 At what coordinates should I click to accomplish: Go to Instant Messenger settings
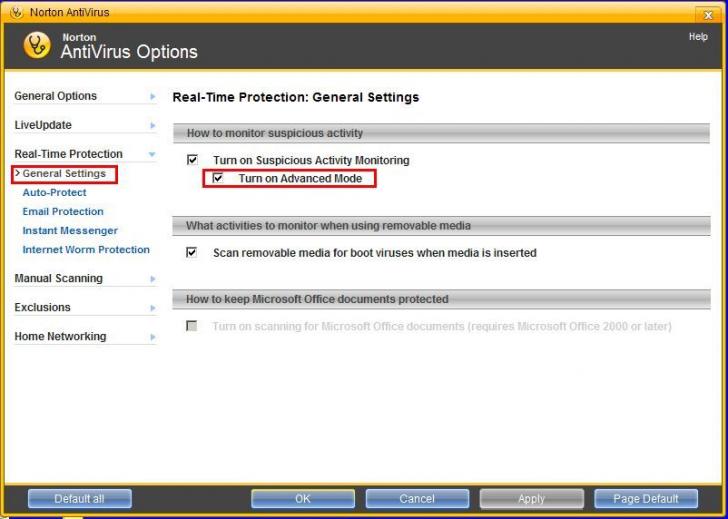(x=70, y=231)
